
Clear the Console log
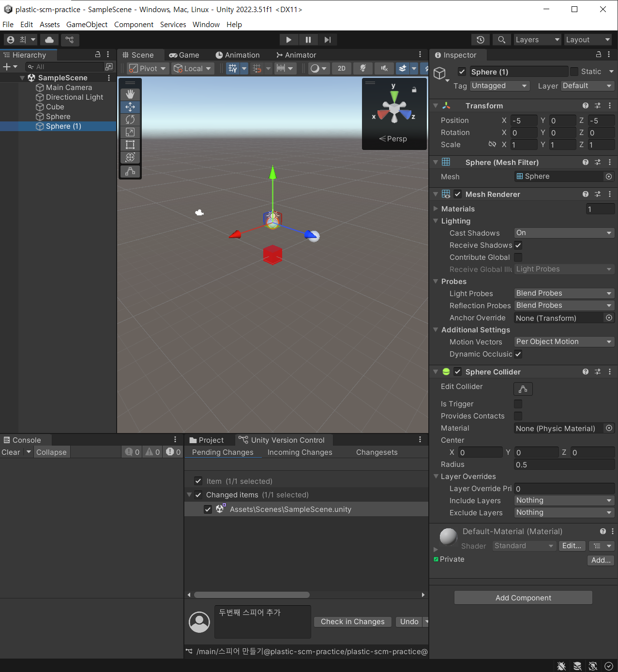point(11,452)
